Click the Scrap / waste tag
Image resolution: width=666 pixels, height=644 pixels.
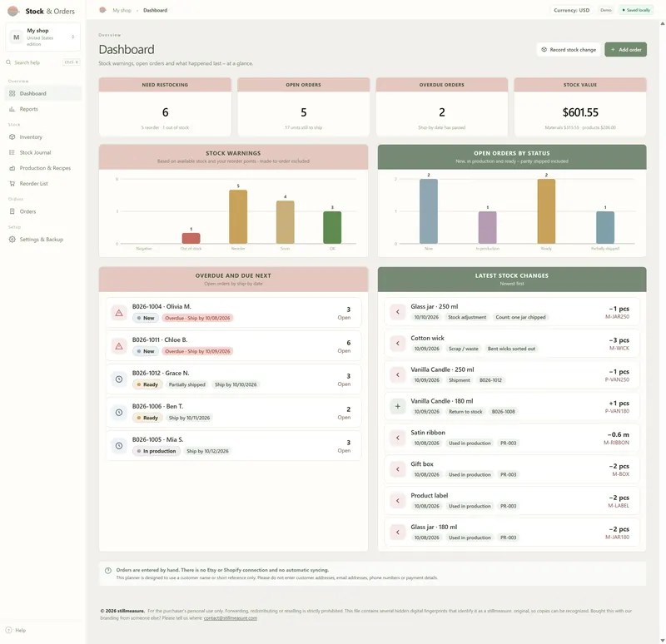coord(464,349)
